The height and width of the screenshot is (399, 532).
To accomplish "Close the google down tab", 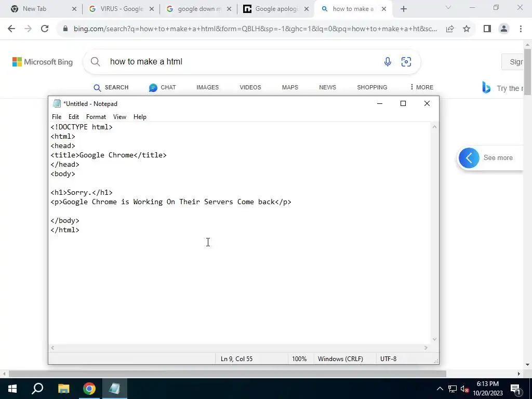I will tap(229, 9).
